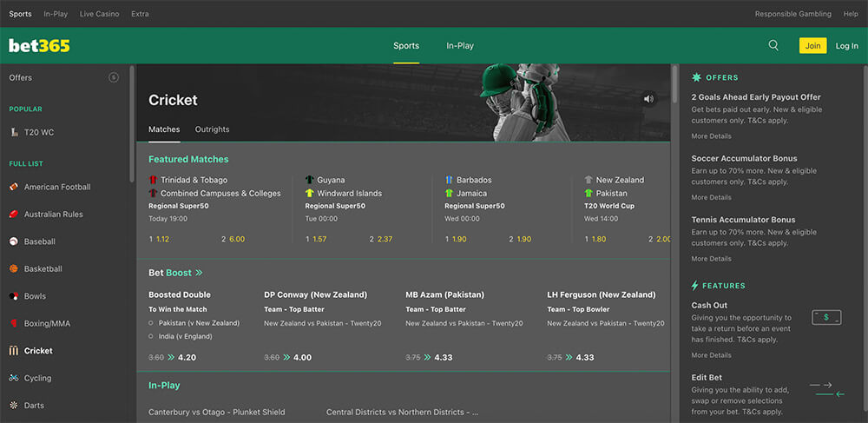Click the Windward Islands yellow shirt icon
Viewport: 868px width, 423px height.
[310, 193]
